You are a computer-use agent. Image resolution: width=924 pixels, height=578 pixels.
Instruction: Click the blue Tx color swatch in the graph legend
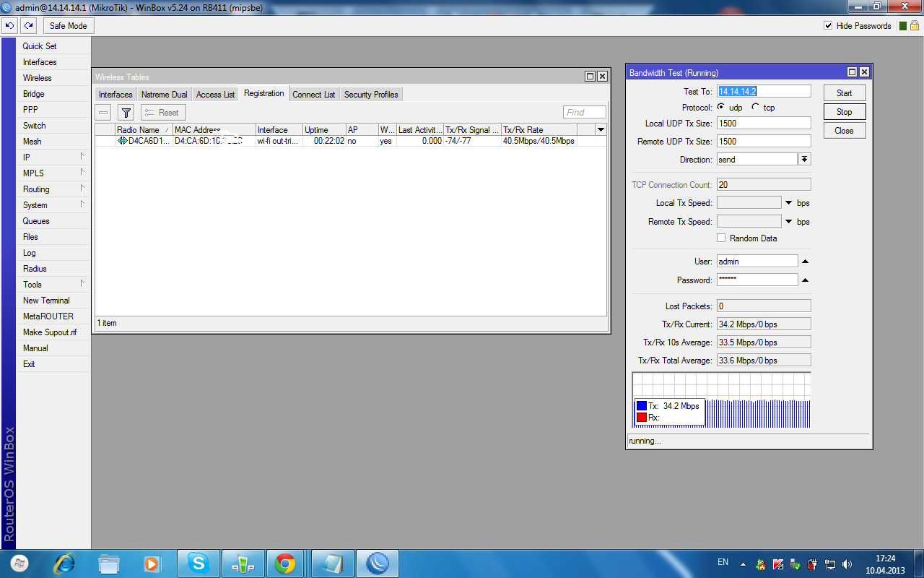pyautogui.click(x=642, y=406)
